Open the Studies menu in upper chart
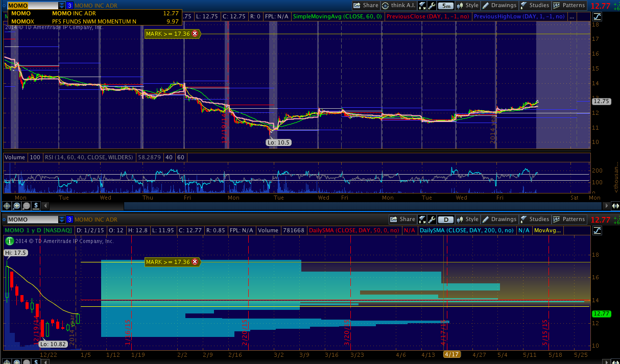This screenshot has height=364, width=620. coord(535,6)
